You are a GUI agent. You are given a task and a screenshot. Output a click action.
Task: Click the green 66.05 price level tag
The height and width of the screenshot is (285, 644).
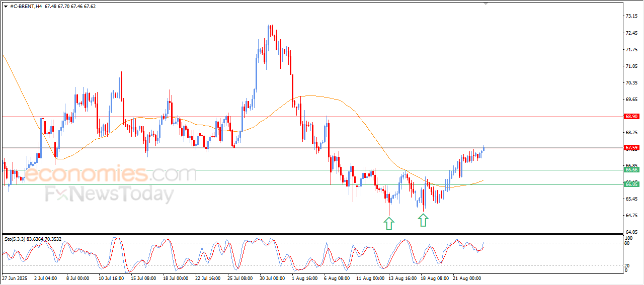pyautogui.click(x=631, y=184)
